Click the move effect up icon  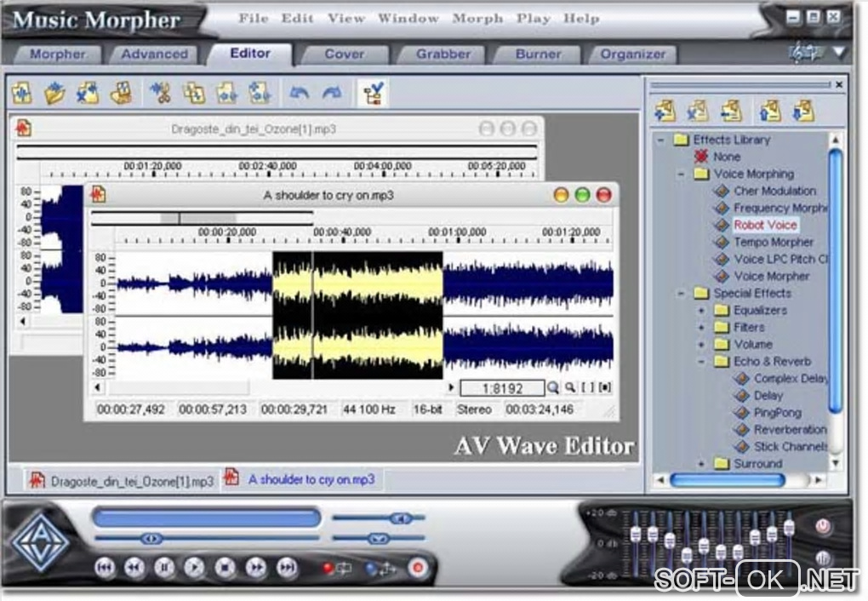(x=769, y=111)
